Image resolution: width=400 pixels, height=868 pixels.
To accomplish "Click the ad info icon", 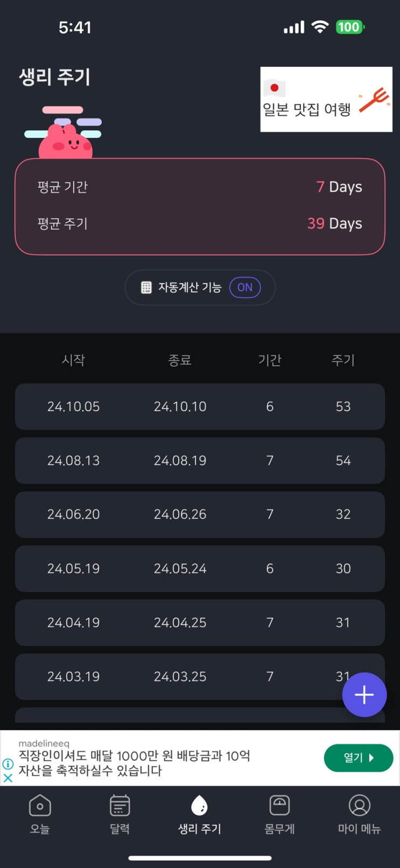I will click(8, 763).
